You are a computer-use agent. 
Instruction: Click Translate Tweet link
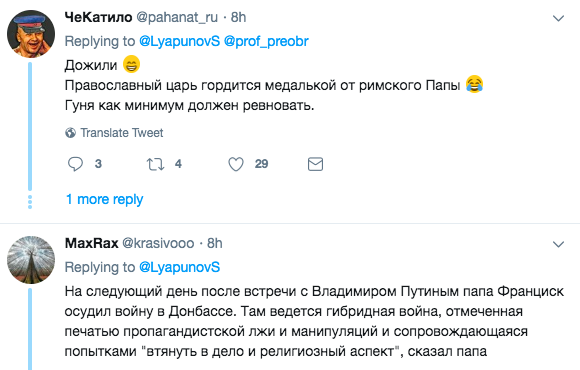[122, 132]
